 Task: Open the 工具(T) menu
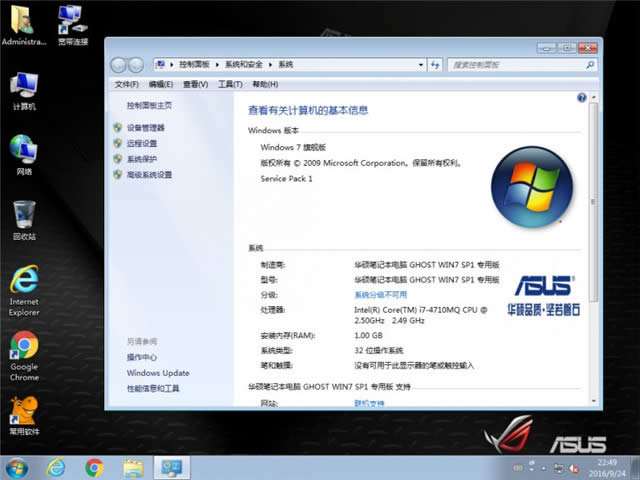point(230,84)
